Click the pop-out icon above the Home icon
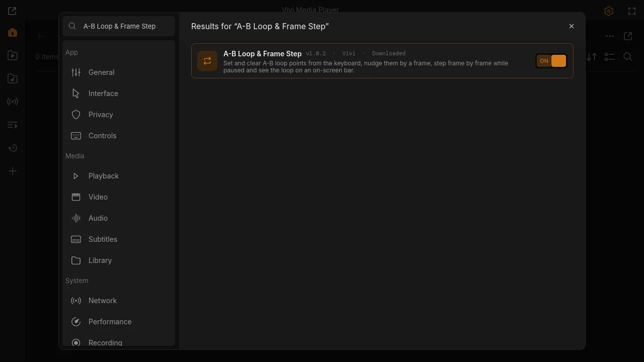Screen dimensions: 644x362 [13, 11]
